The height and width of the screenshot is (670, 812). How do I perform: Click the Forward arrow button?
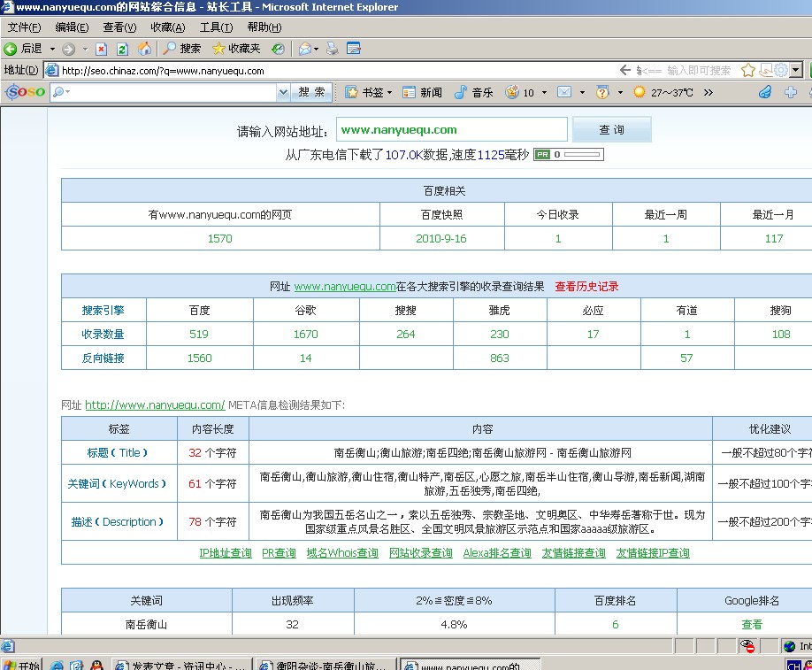(x=68, y=50)
